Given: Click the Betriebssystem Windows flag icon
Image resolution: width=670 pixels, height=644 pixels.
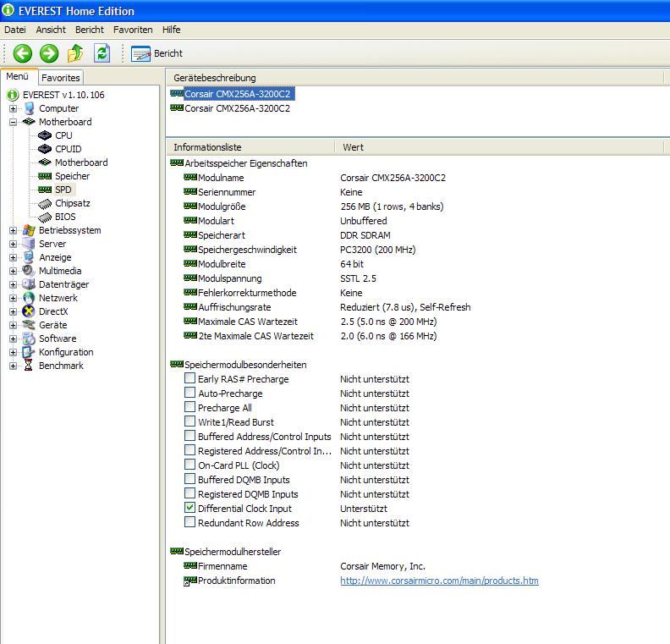Looking at the screenshot, I should (x=29, y=230).
